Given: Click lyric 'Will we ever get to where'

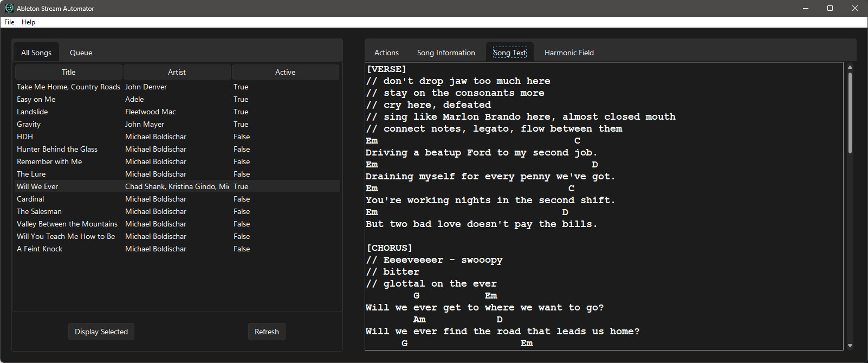Looking at the screenshot, I should (x=484, y=308).
